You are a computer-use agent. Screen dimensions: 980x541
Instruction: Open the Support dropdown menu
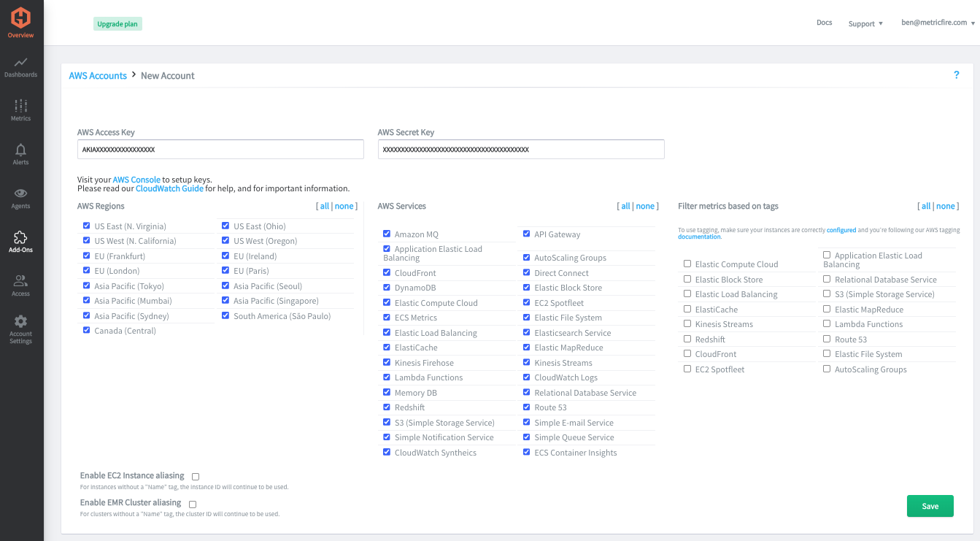point(865,23)
